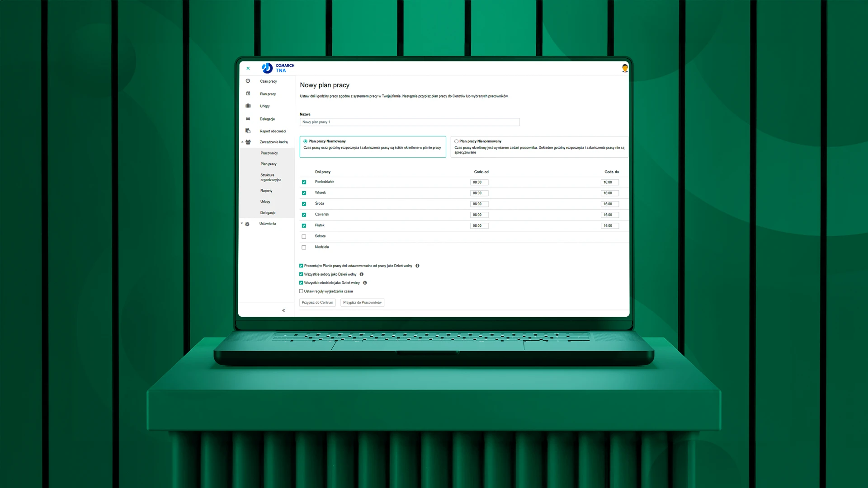Open Ustawienia menu item
The height and width of the screenshot is (488, 868).
point(267,224)
